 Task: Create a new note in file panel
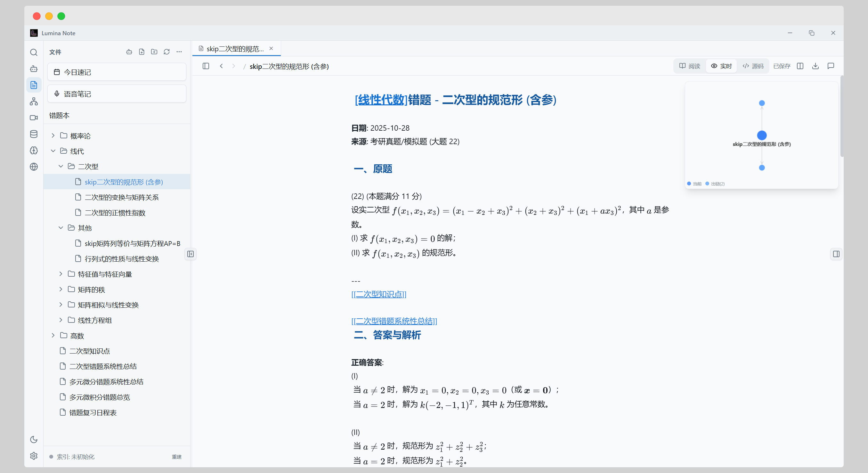(x=142, y=52)
